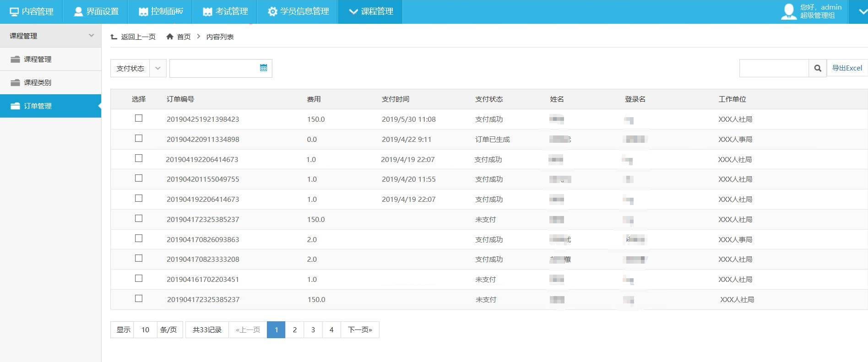Click the 导出Excel button
The width and height of the screenshot is (868, 362).
847,68
